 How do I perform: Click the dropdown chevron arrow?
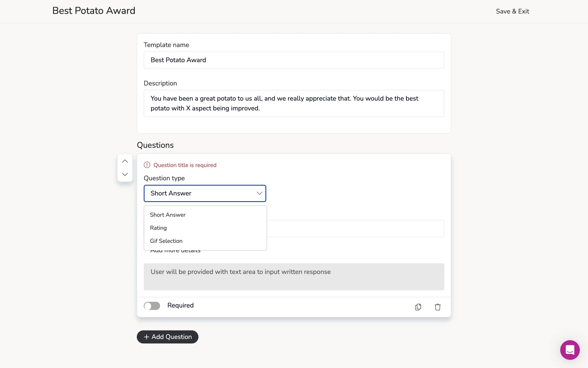click(x=259, y=193)
